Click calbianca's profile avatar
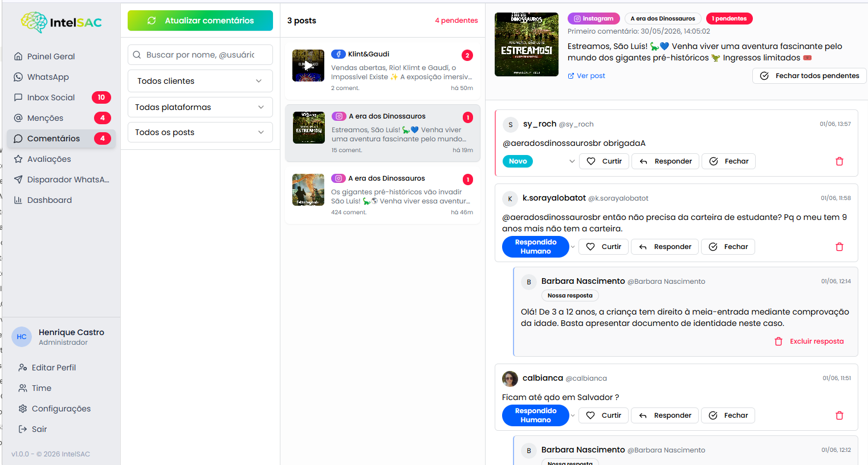The height and width of the screenshot is (465, 868). click(x=510, y=378)
